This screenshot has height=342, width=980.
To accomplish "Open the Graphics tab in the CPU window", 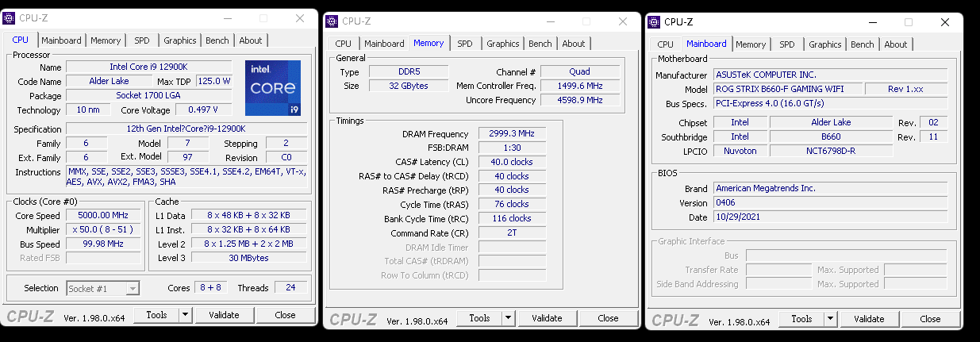I will (x=180, y=40).
